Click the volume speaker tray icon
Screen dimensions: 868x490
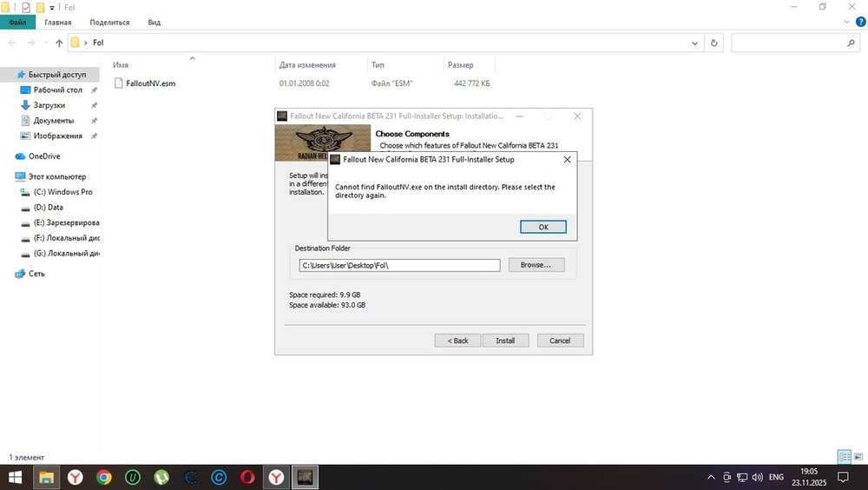757,477
